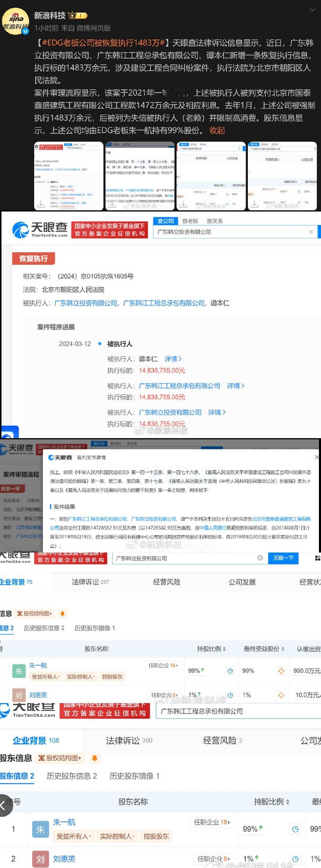Image resolution: width=321 pixels, height=868 pixels.
Task: Click 受益所有人 tag in 广东韩立投资 table
Action: pyautogui.click(x=45, y=677)
